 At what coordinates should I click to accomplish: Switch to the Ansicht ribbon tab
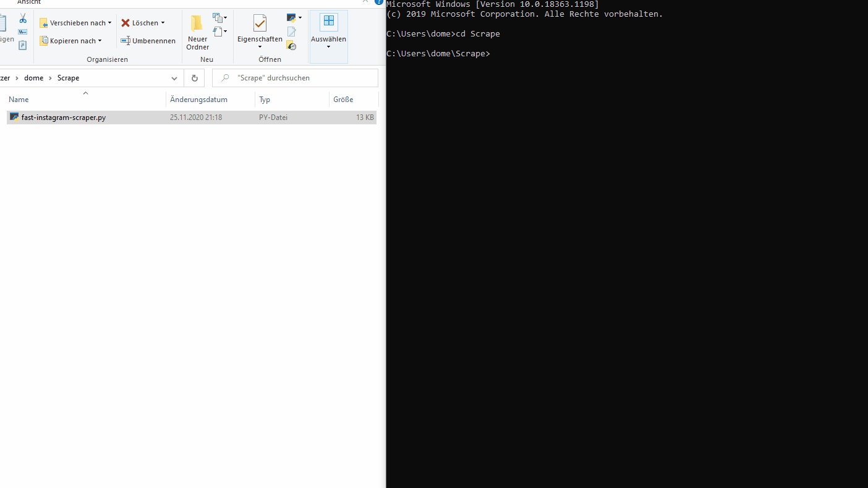point(29,2)
